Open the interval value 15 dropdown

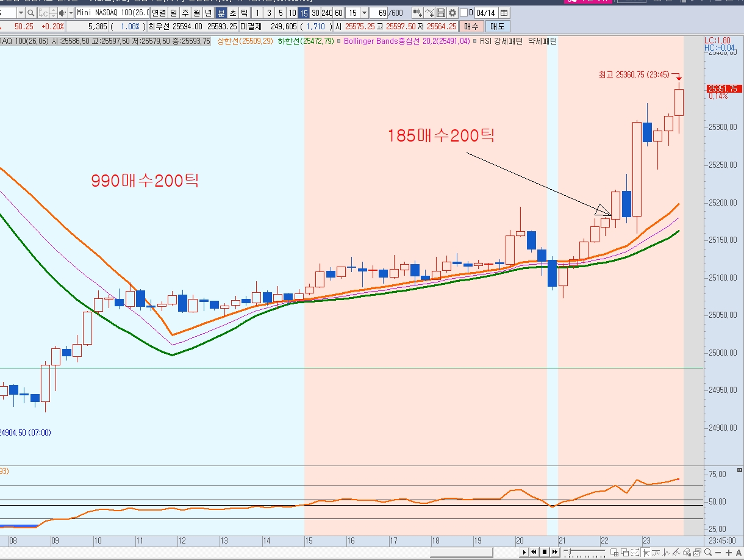[x=364, y=13]
